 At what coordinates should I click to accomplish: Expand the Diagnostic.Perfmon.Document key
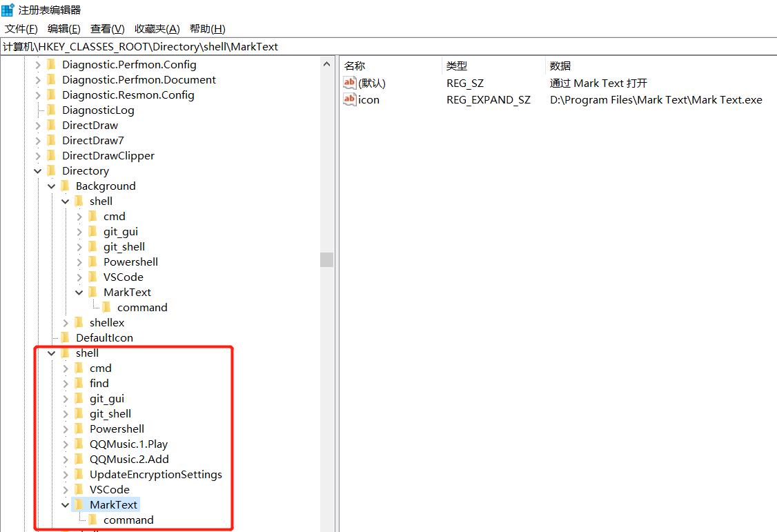[38, 80]
